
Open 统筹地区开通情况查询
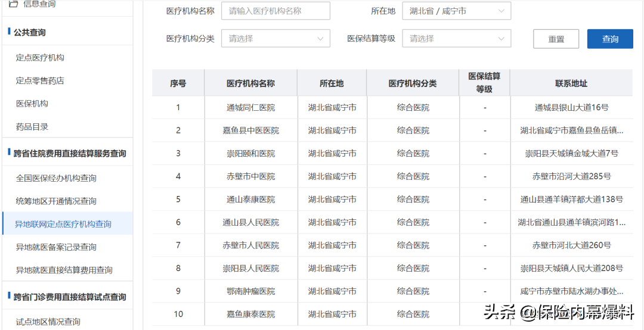pyautogui.click(x=56, y=201)
